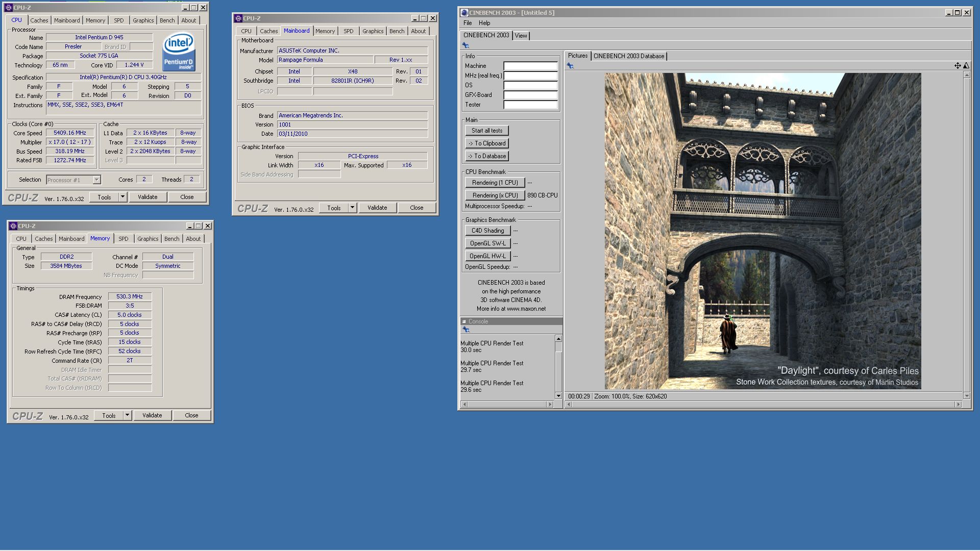Click Close button in the Memory window
The width and height of the screenshot is (980, 551).
click(191, 415)
